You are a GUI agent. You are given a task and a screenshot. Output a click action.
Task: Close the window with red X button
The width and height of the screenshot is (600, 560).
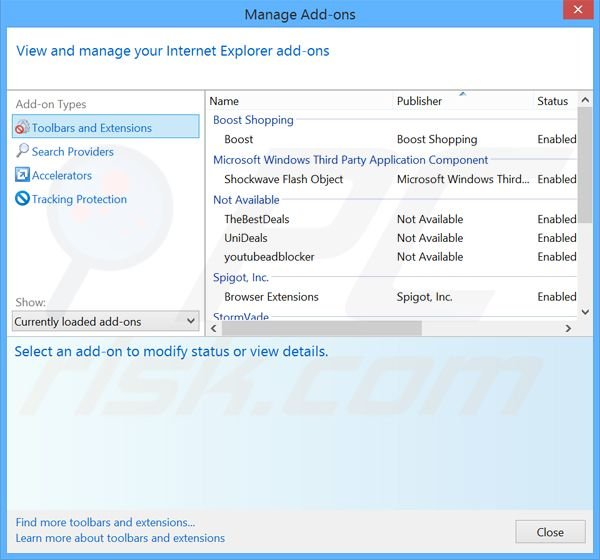[x=578, y=9]
